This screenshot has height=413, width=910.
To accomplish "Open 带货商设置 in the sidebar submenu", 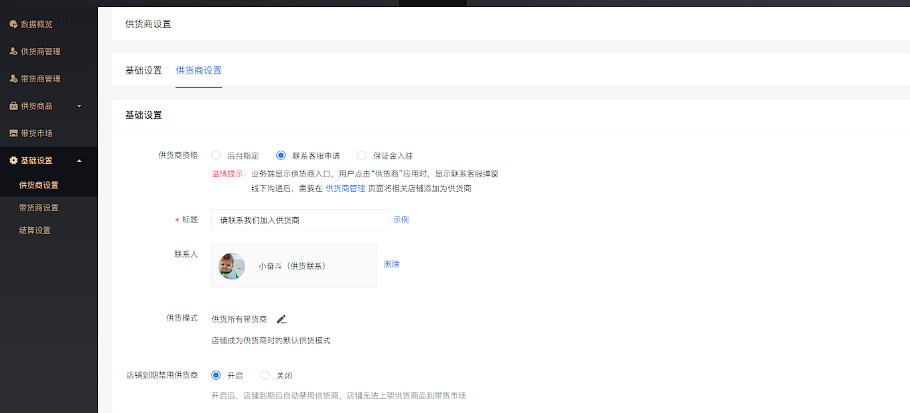I will pos(39,208).
